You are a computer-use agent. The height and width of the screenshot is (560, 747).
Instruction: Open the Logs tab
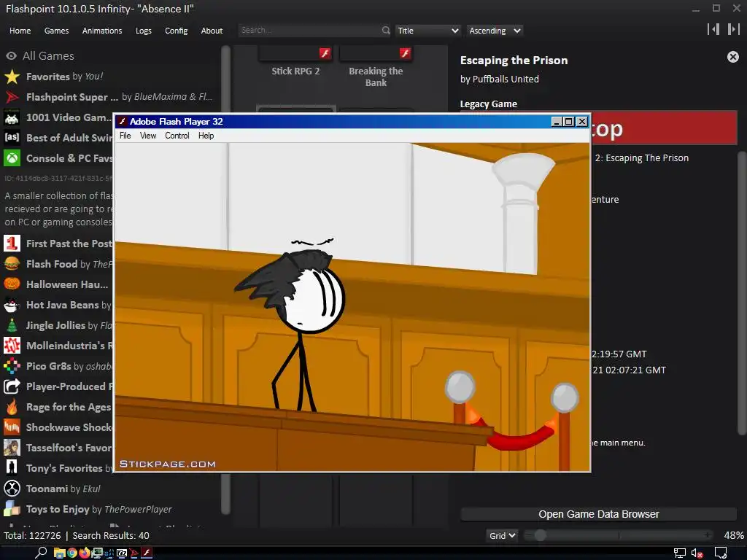[144, 31]
